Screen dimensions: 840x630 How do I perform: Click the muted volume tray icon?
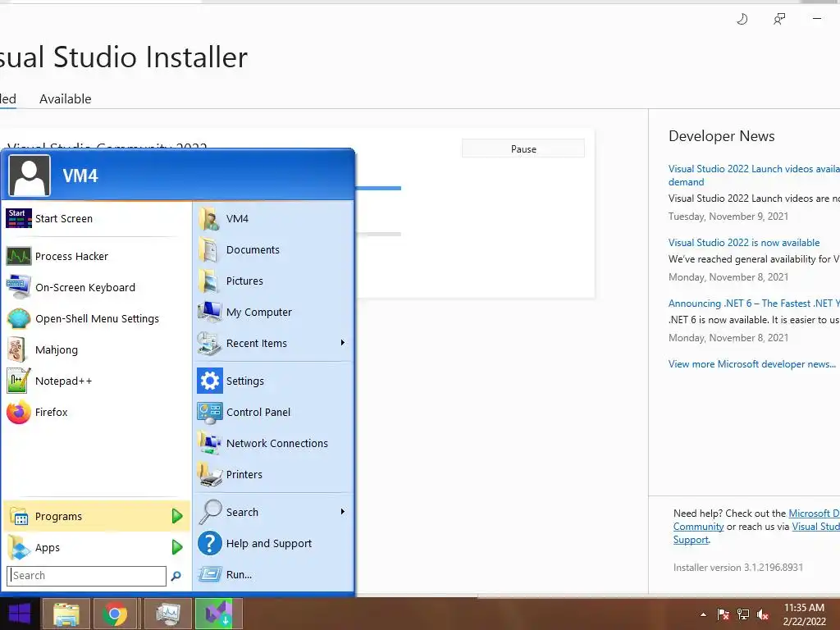[x=763, y=614]
